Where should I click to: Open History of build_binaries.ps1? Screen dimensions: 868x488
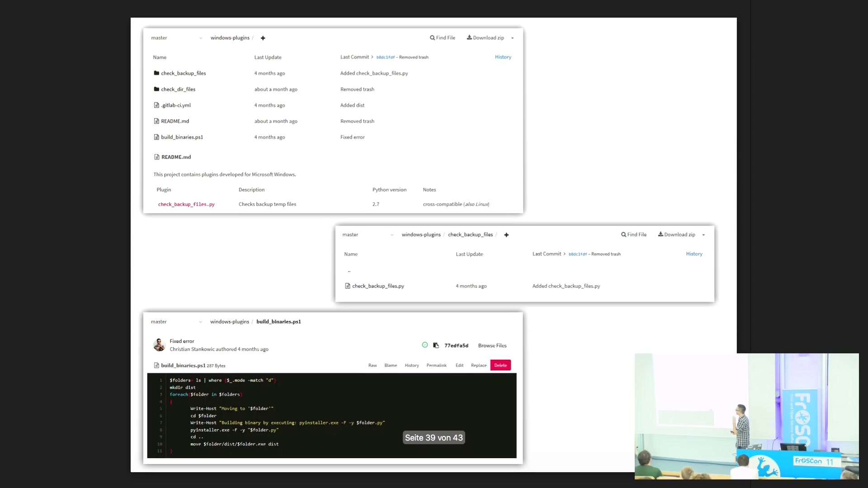(411, 366)
